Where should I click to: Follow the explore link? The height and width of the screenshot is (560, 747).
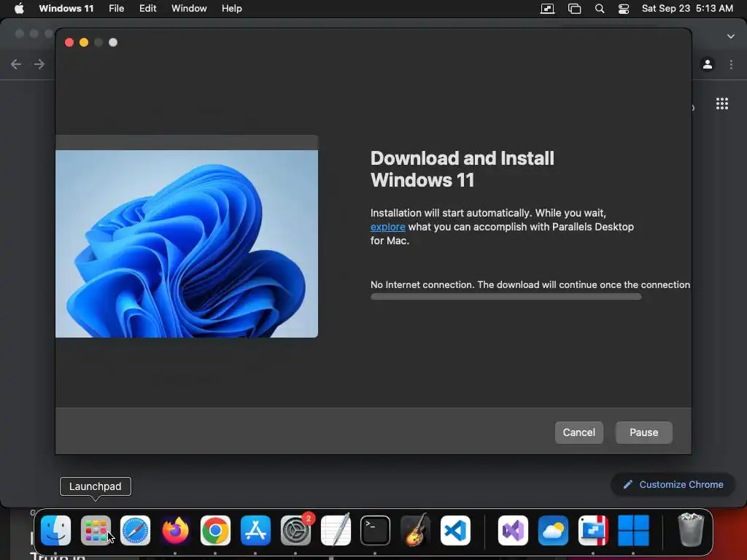388,227
